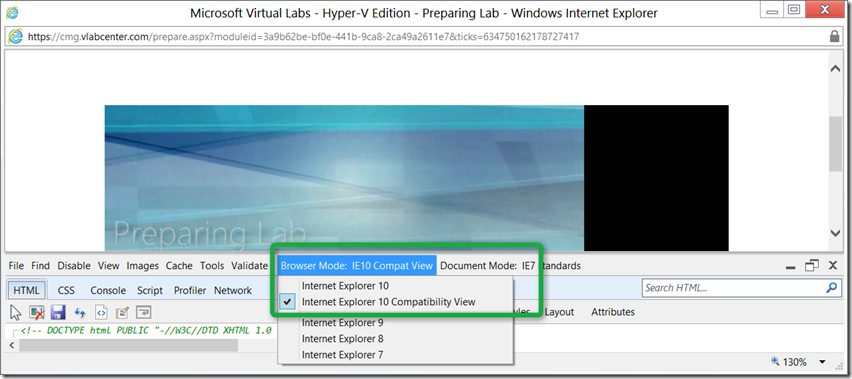Click the IE page icon left of the URL
Image resolution: width=852 pixels, height=379 pixels.
(16, 36)
